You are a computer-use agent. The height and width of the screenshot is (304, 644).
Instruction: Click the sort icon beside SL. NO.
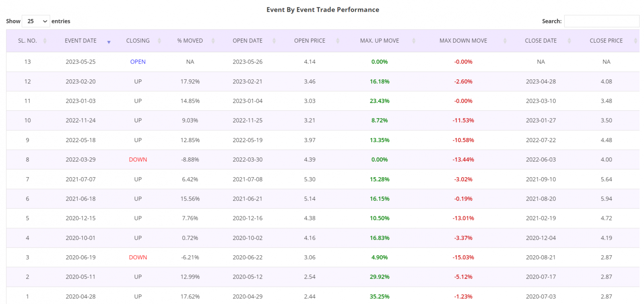pyautogui.click(x=45, y=41)
